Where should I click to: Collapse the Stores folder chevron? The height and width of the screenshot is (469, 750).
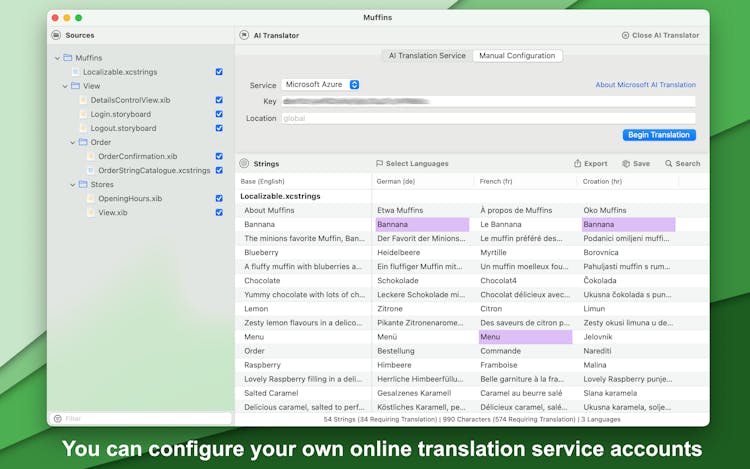click(x=73, y=185)
